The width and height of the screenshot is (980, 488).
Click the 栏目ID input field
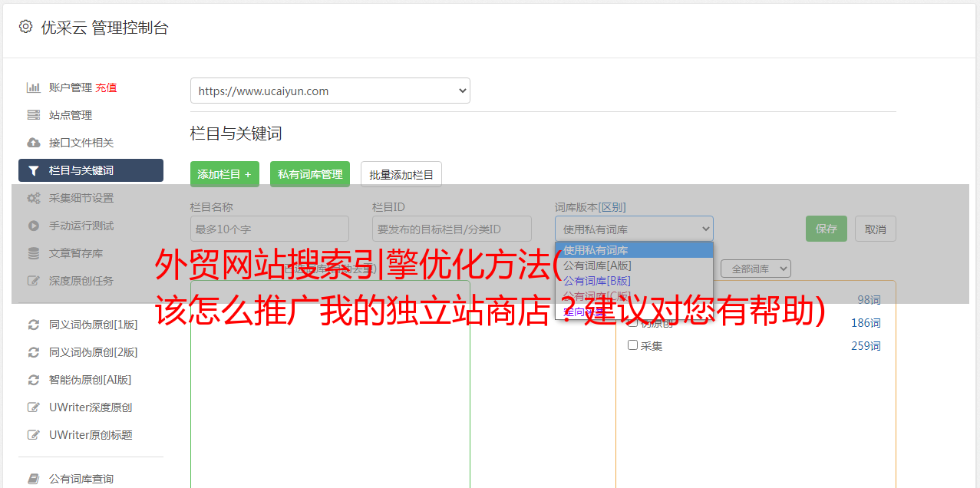click(452, 229)
